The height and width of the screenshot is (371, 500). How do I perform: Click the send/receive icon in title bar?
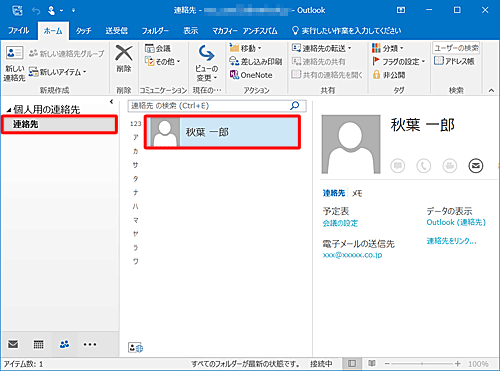pos(17,11)
